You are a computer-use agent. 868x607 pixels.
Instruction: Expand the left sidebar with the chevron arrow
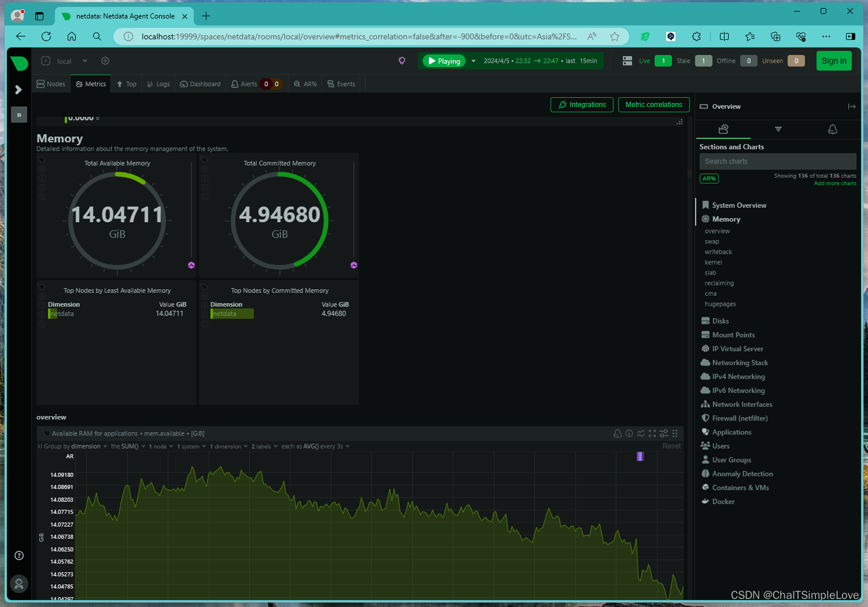coord(19,90)
